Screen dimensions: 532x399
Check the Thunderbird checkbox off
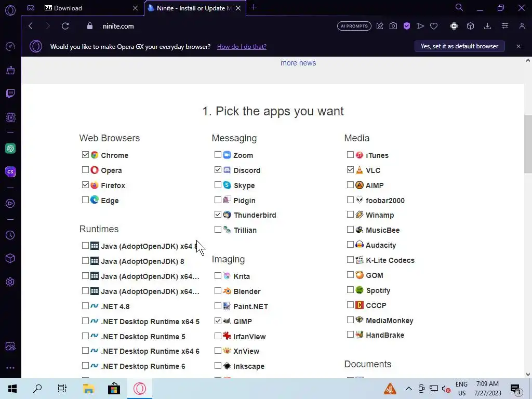[218, 215]
